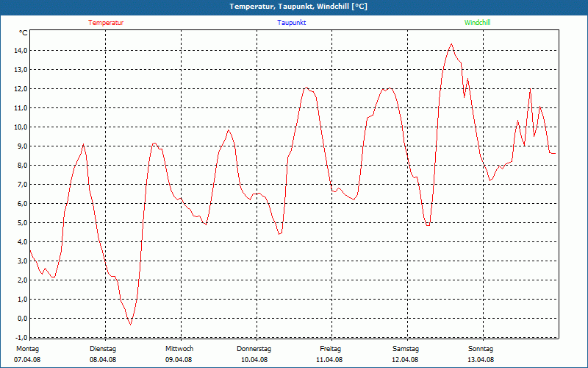Click the 12,0 y-axis value
Screen dimensions: 588x368
click(x=21, y=89)
